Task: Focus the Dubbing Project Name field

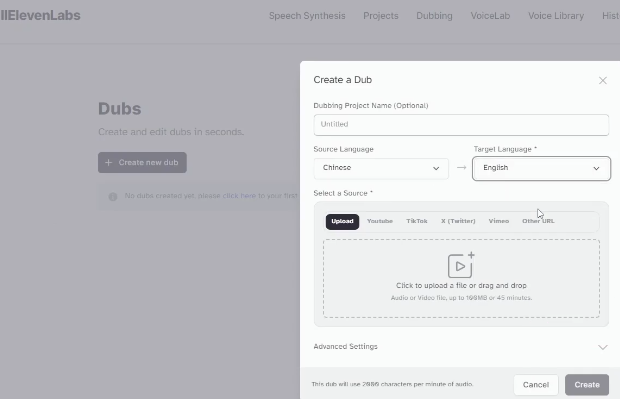Action: click(461, 125)
